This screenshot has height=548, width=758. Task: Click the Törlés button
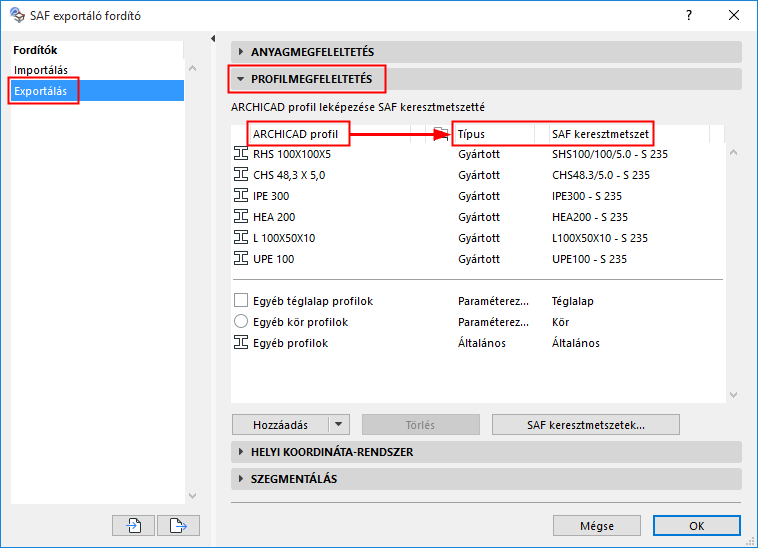(x=421, y=425)
